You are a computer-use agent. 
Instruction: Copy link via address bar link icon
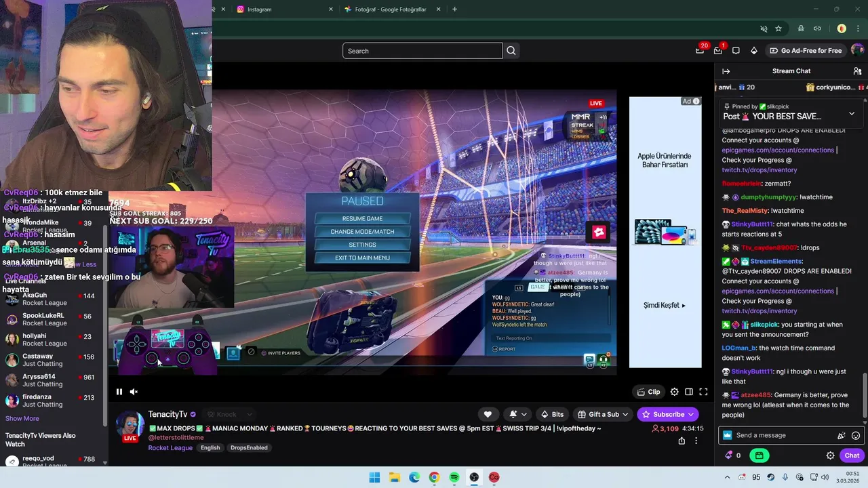point(817,28)
